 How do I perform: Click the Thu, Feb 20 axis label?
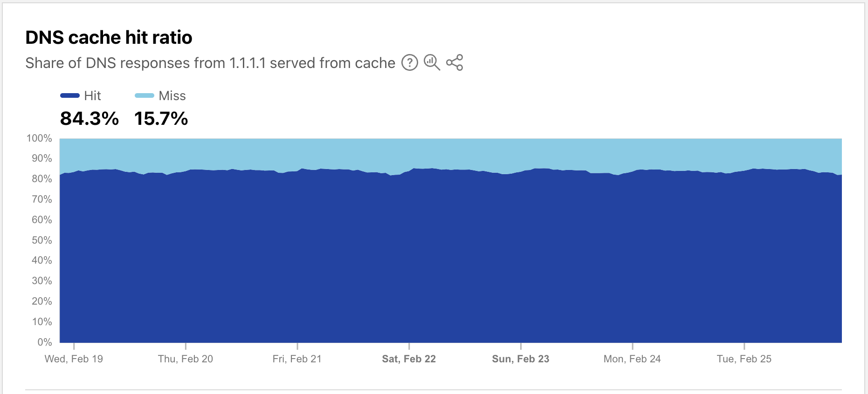(186, 359)
